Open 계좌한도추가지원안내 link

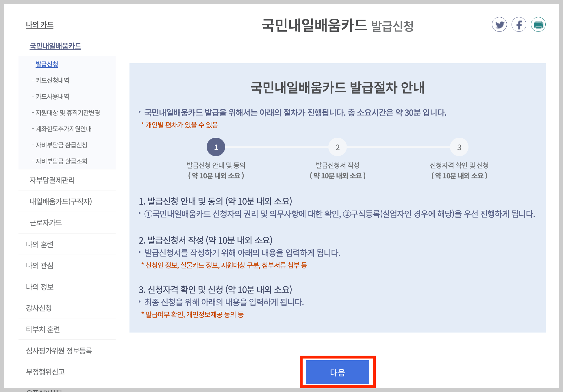[64, 129]
